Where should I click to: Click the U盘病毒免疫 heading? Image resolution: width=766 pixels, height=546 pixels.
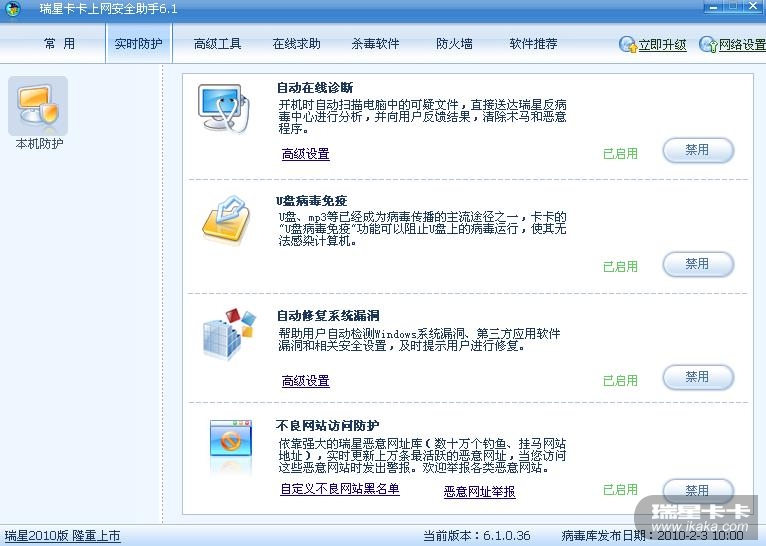(312, 201)
